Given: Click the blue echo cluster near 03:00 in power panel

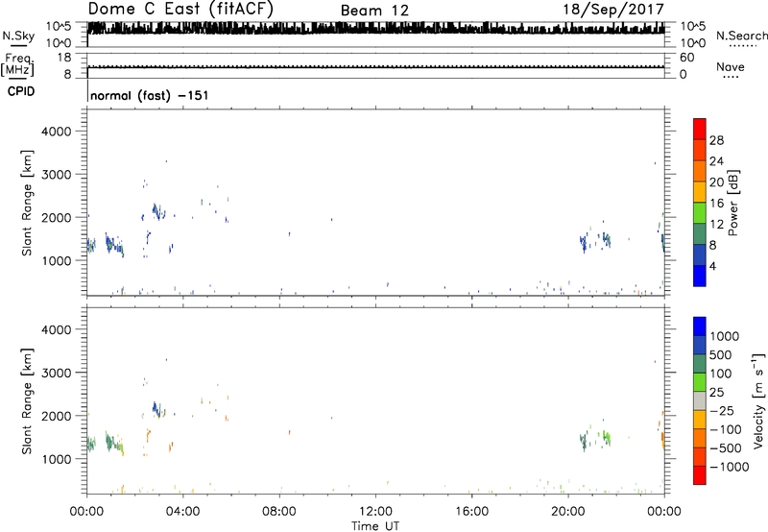Looking at the screenshot, I should point(158,211).
